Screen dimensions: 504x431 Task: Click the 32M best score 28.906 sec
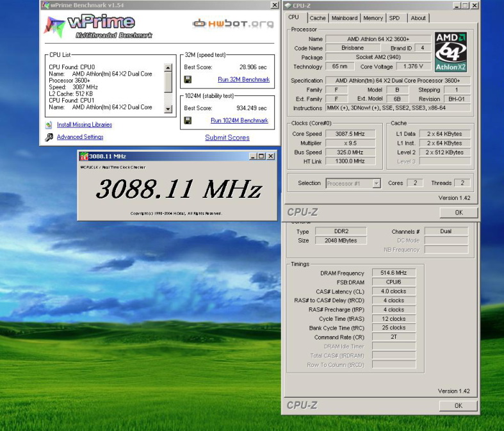tap(253, 67)
